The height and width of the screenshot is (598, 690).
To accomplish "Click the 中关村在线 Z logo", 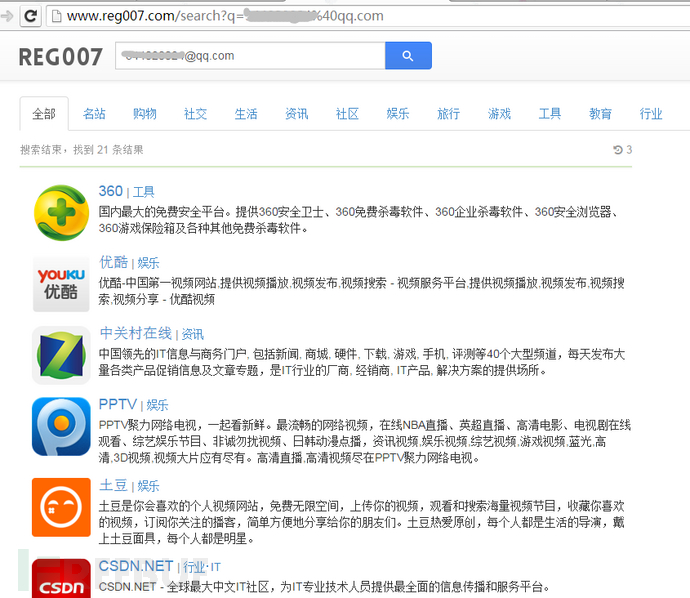I will (x=61, y=355).
